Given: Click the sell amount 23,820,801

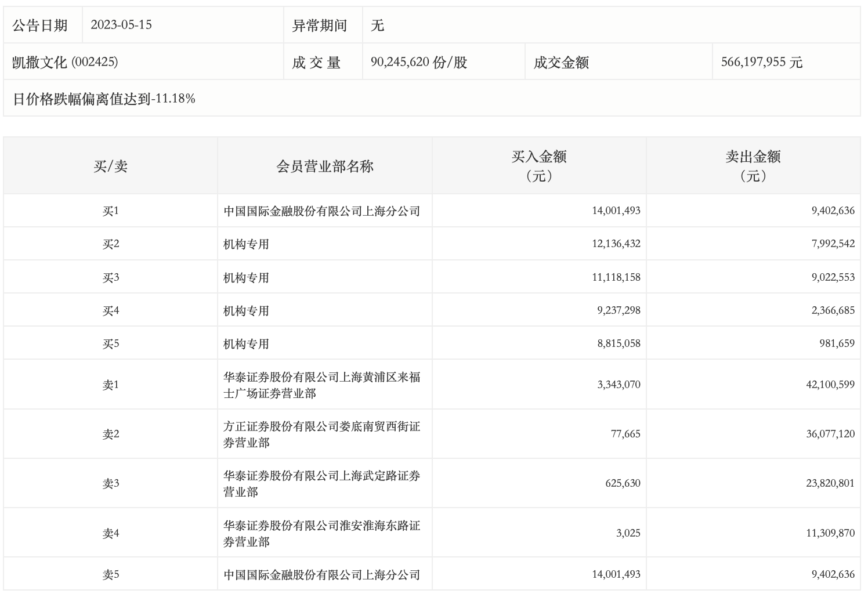Looking at the screenshot, I should pos(830,483).
